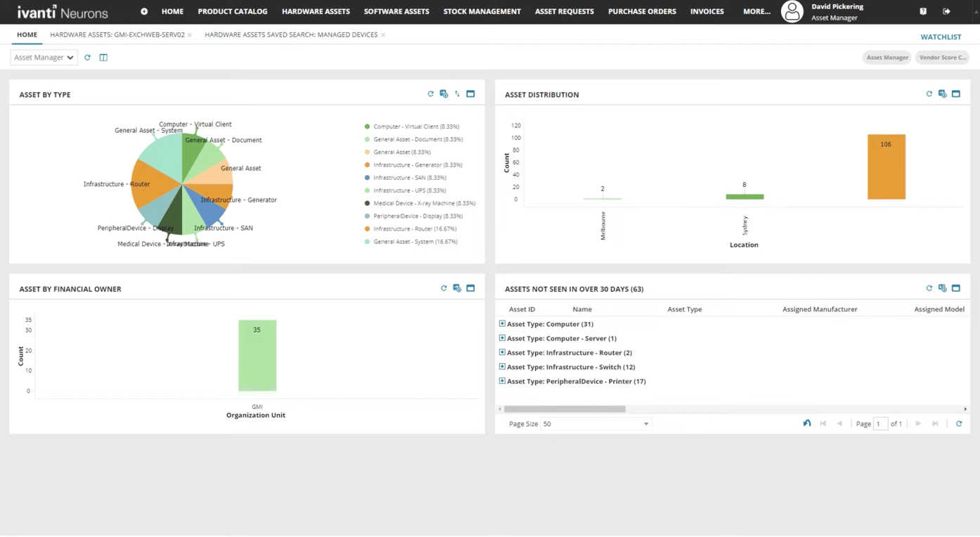Open the David Pickering profile avatar
This screenshot has height=537, width=980.
click(x=792, y=11)
